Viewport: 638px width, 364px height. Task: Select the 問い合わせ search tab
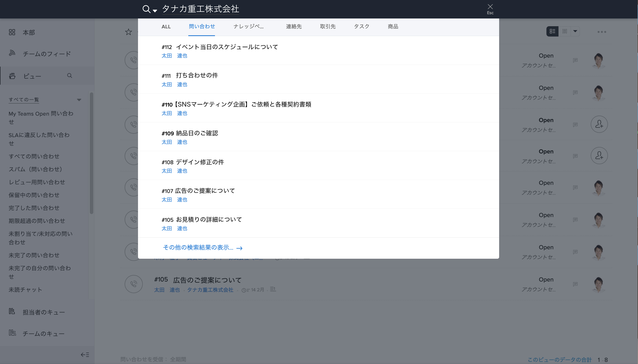point(202,26)
